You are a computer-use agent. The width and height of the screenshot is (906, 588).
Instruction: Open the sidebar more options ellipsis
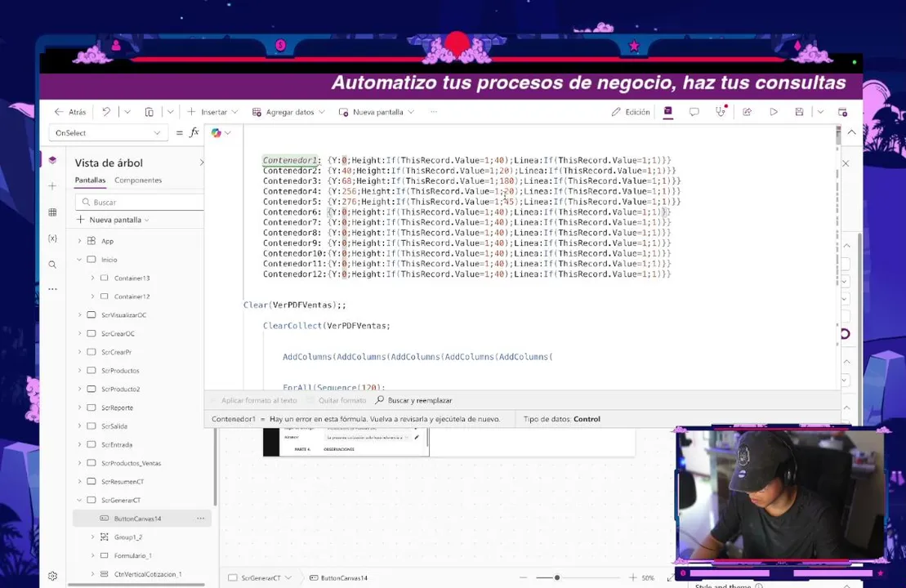pos(52,289)
